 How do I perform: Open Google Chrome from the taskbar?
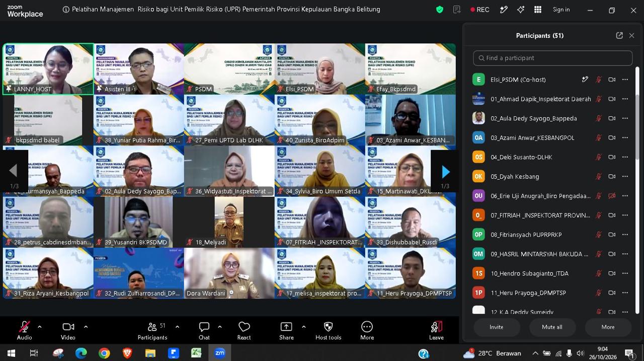pos(104,353)
